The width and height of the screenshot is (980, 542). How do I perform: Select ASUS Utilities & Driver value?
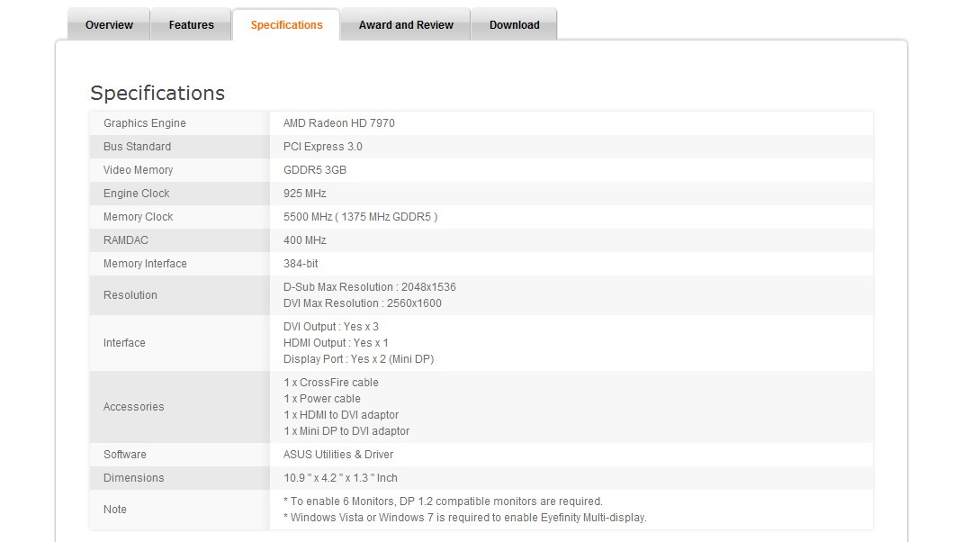(x=338, y=455)
